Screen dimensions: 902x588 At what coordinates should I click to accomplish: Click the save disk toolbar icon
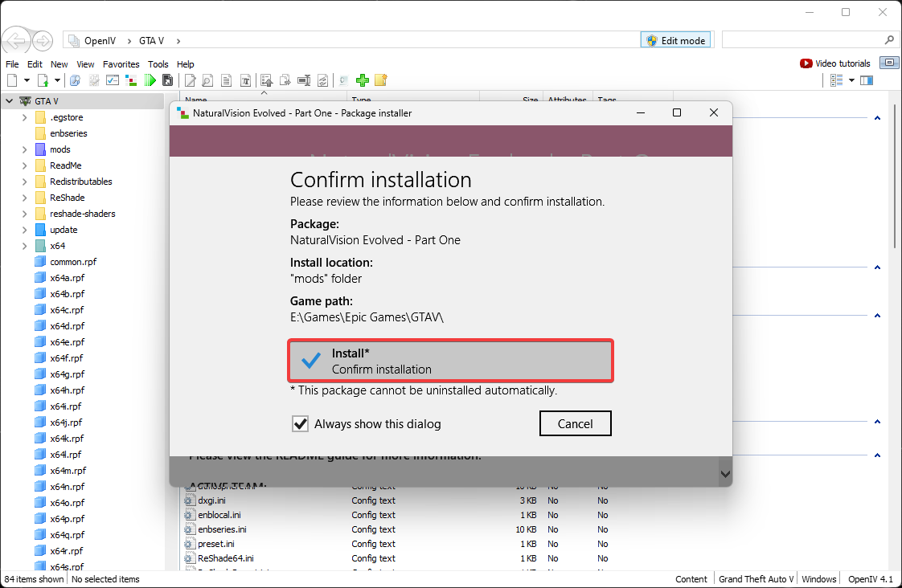[167, 80]
